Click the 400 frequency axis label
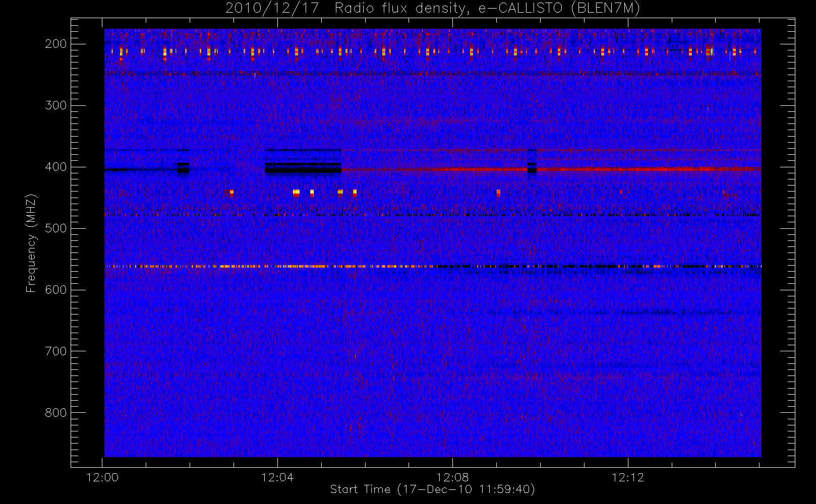The width and height of the screenshot is (816, 504). point(56,167)
